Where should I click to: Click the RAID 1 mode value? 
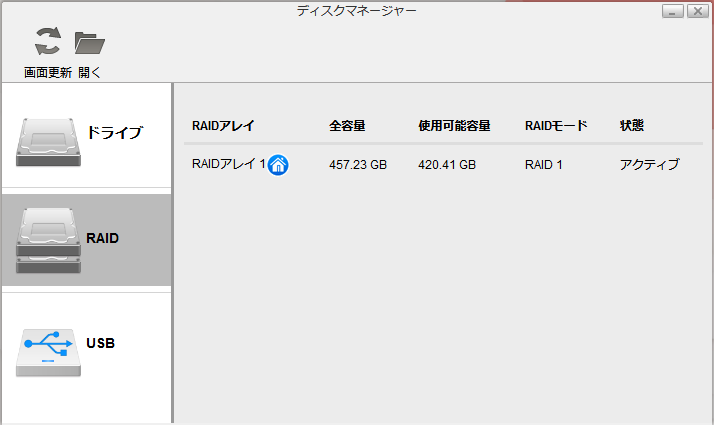pos(544,164)
